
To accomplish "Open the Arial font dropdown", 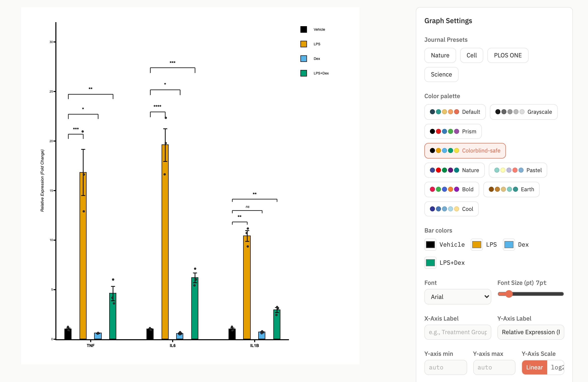I will click(457, 297).
